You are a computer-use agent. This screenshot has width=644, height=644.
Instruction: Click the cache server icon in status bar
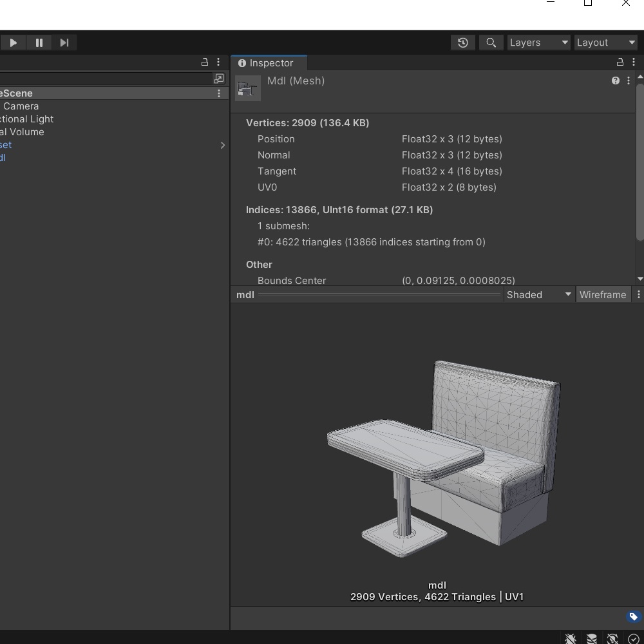[x=591, y=638]
